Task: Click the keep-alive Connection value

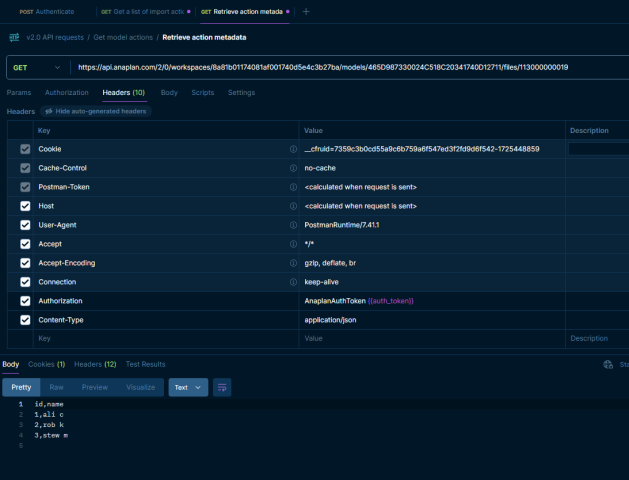Action: (x=321, y=282)
